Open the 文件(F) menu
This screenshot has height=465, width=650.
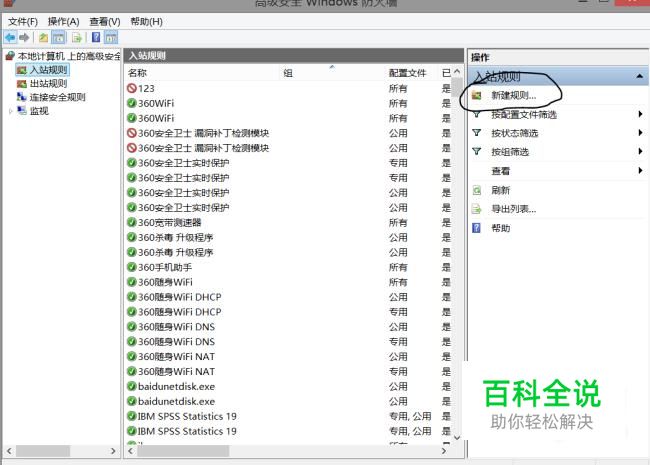[22, 22]
